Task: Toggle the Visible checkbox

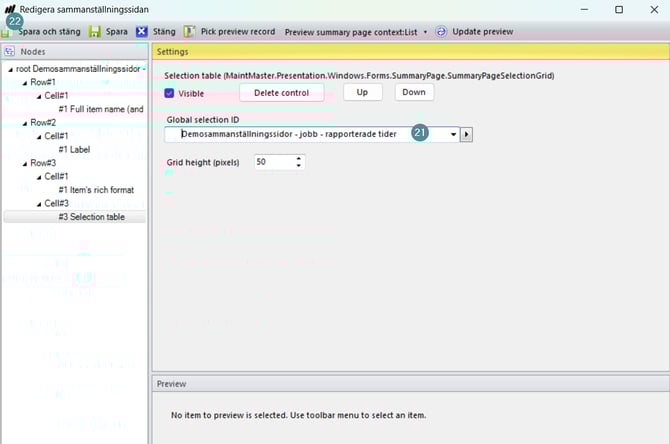Action: (169, 93)
